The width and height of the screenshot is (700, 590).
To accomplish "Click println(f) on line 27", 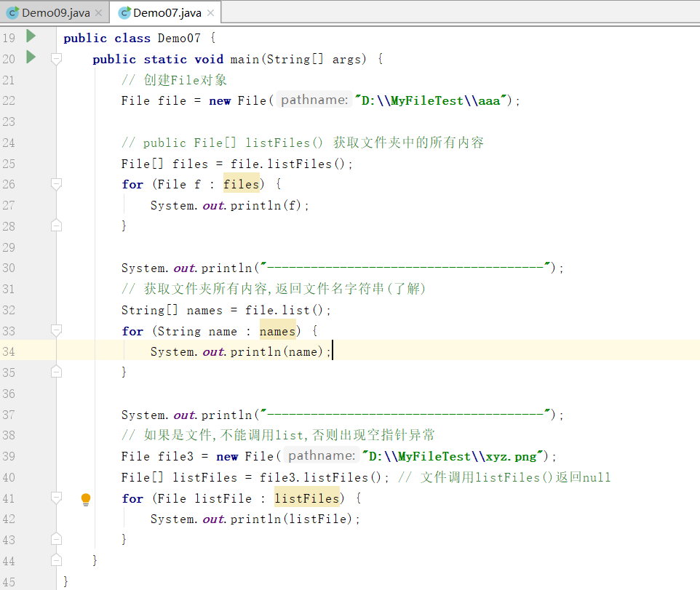I will coord(266,205).
